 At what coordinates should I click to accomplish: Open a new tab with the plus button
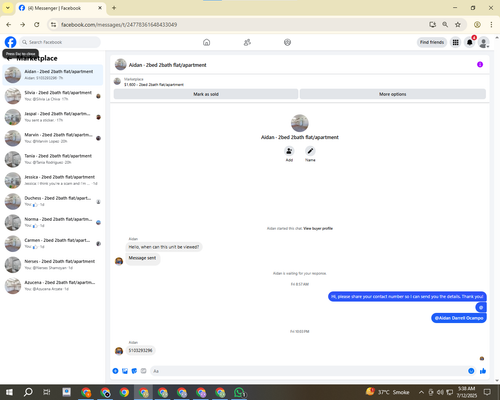(x=114, y=8)
